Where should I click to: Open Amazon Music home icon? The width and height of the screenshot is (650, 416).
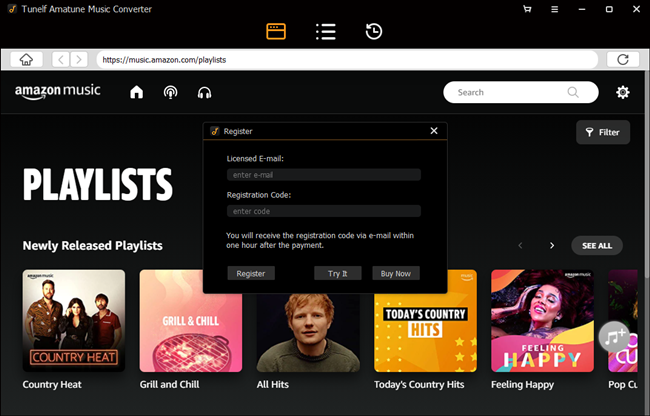click(136, 92)
